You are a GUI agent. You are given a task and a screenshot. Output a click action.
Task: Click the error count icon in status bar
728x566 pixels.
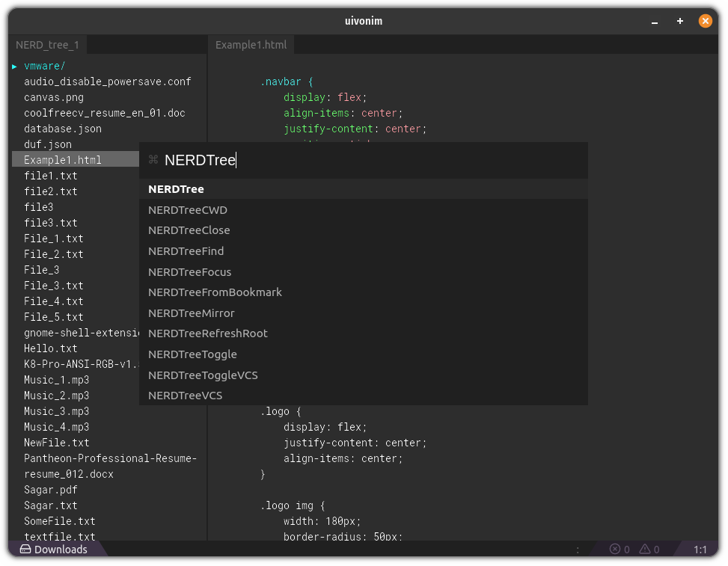615,550
